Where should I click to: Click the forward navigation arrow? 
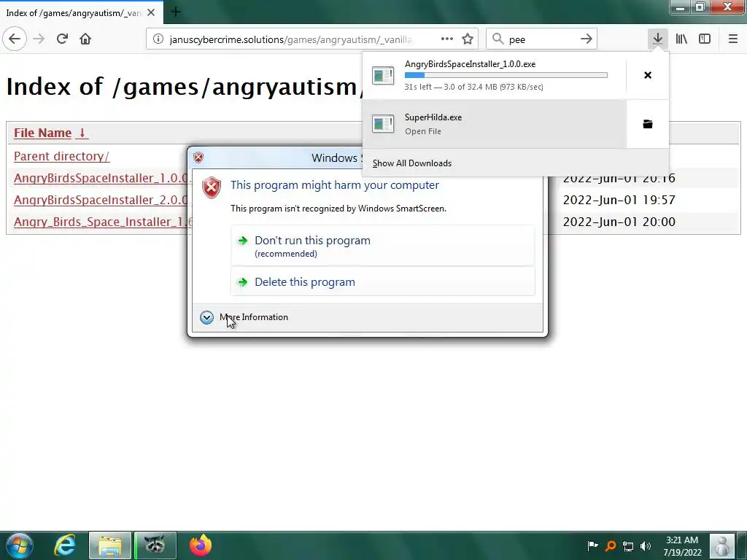coord(39,39)
